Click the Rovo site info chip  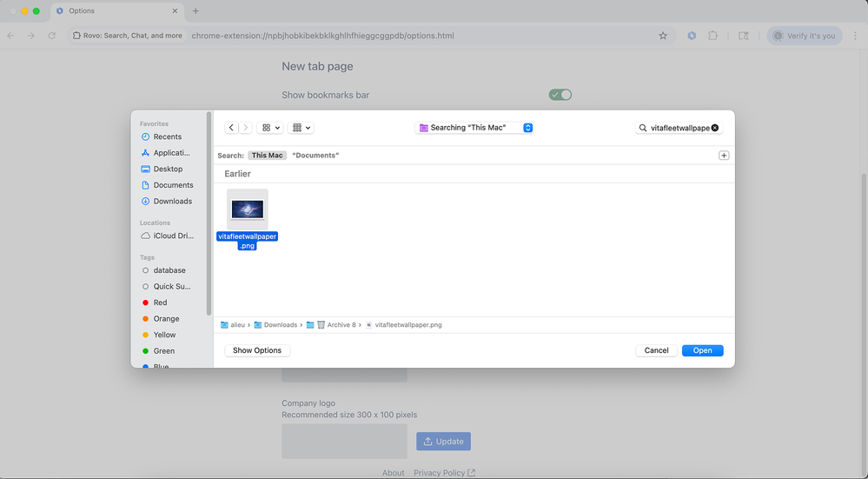[128, 36]
